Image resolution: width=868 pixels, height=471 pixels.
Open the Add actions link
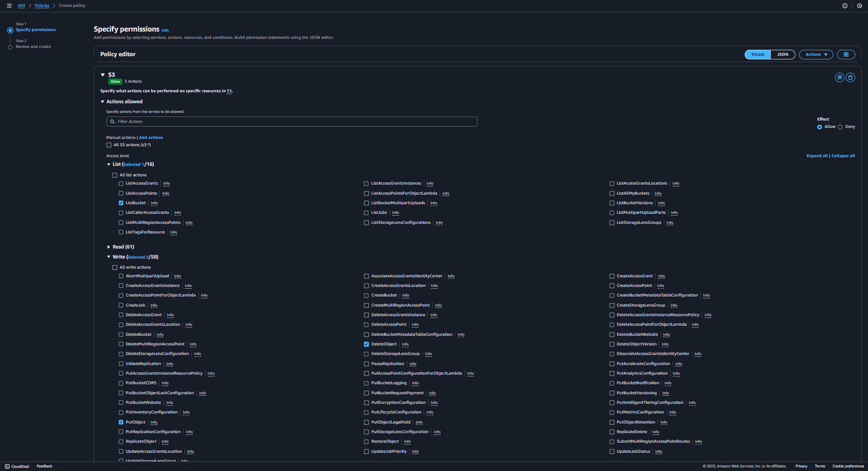coord(151,137)
